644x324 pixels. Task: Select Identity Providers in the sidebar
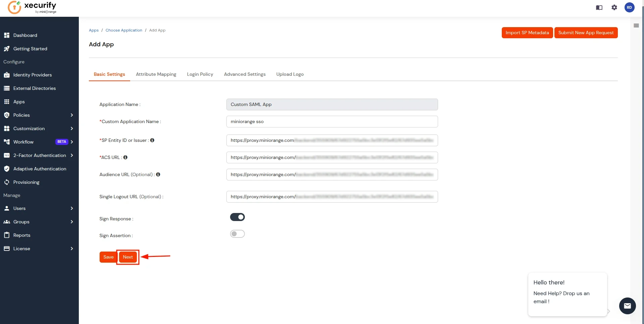coord(32,74)
